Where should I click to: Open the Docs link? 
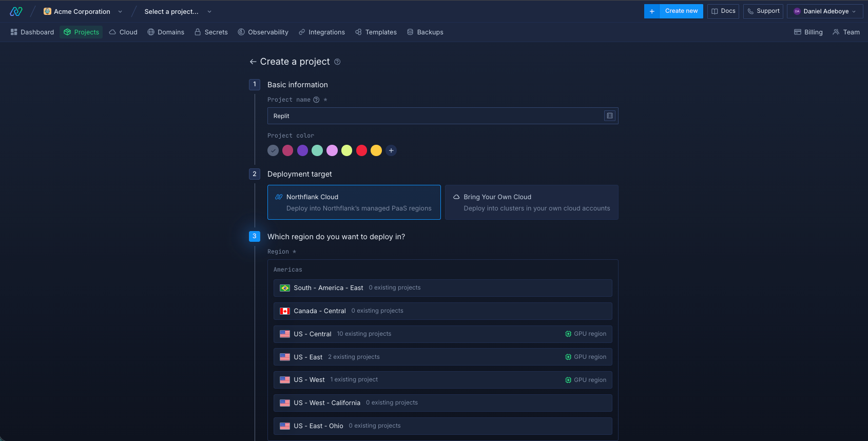[x=723, y=11]
